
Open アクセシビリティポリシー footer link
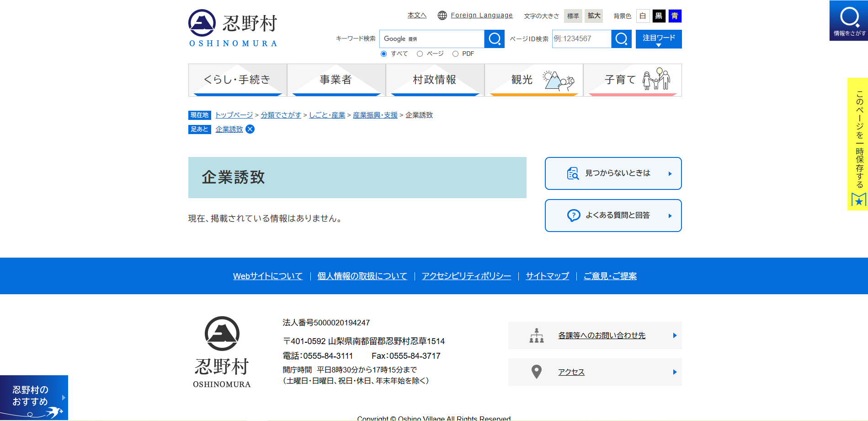tap(466, 276)
